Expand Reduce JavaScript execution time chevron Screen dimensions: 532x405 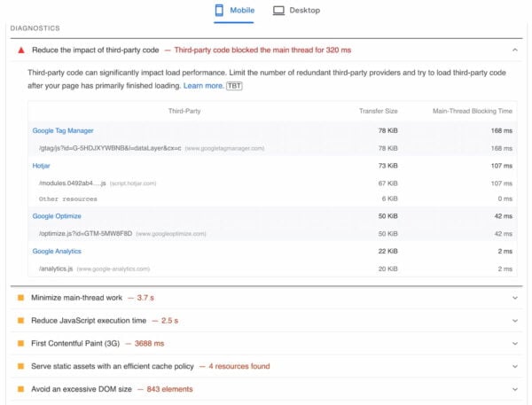[515, 320]
